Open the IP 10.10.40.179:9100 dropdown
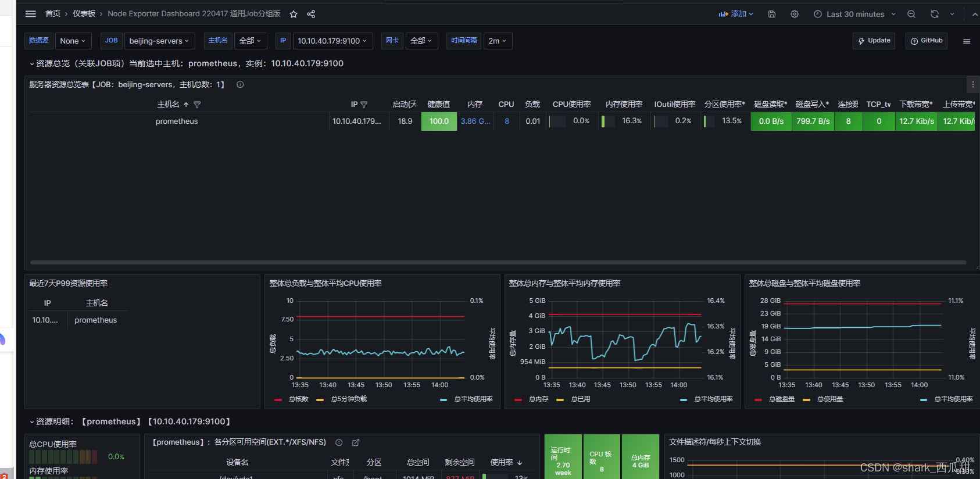The image size is (980, 479). (332, 41)
